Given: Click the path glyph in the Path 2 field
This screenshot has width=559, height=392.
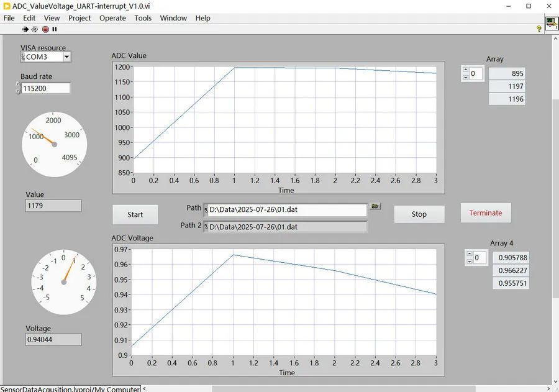Looking at the screenshot, I should click(206, 227).
